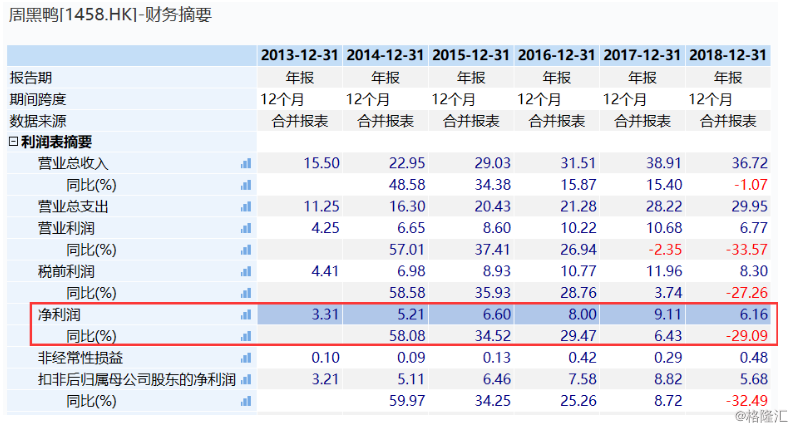Viewport: 795px width, 430px height.
Task: Click net profit value 8.00 for 2016
Action: click(x=582, y=315)
